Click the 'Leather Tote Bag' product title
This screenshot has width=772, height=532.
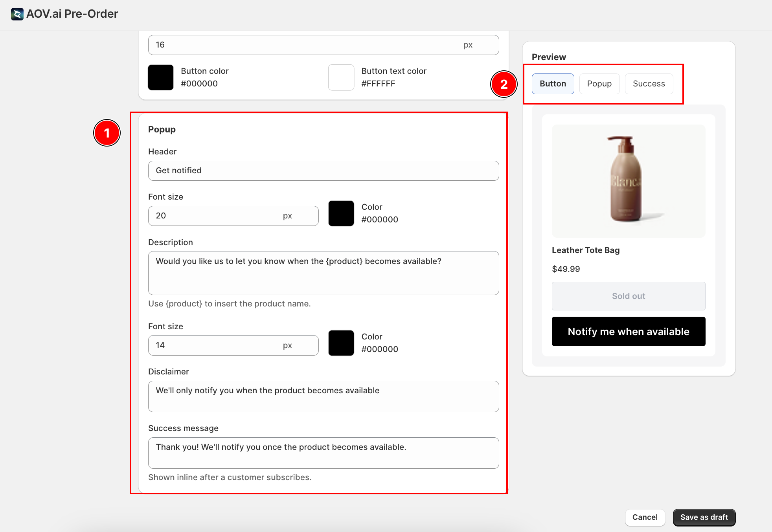click(x=586, y=250)
